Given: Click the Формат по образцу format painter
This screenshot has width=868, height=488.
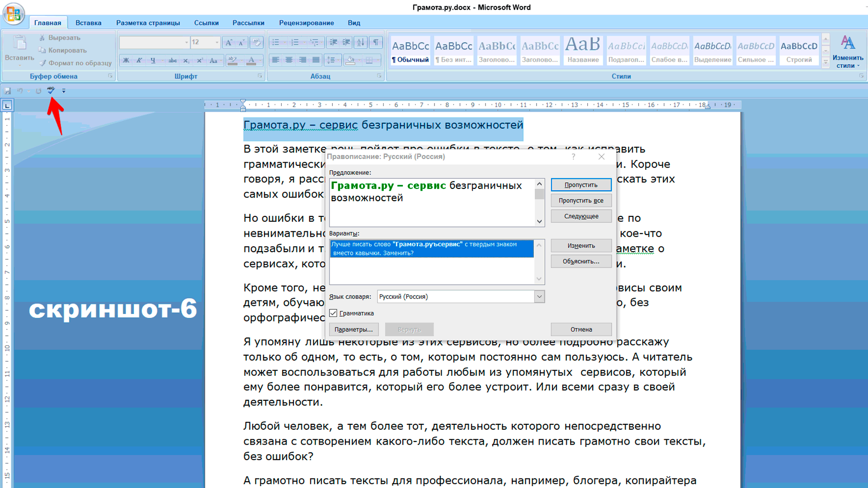Looking at the screenshot, I should pos(75,63).
